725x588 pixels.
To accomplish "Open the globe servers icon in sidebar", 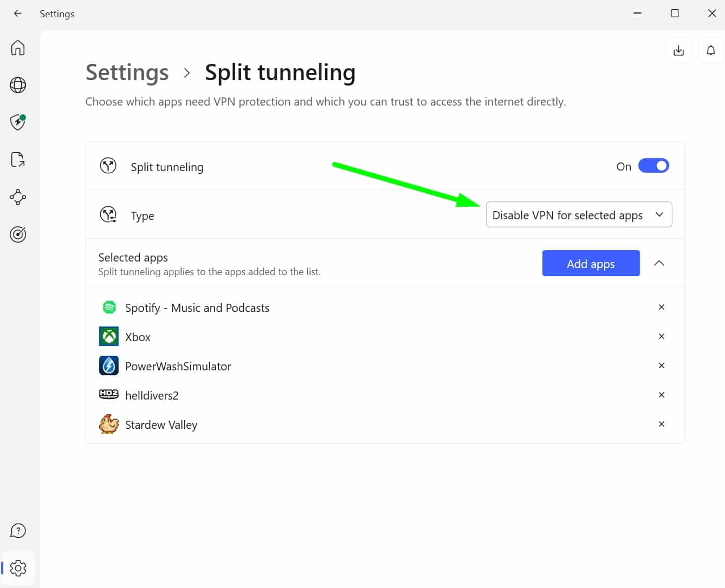I will (18, 85).
